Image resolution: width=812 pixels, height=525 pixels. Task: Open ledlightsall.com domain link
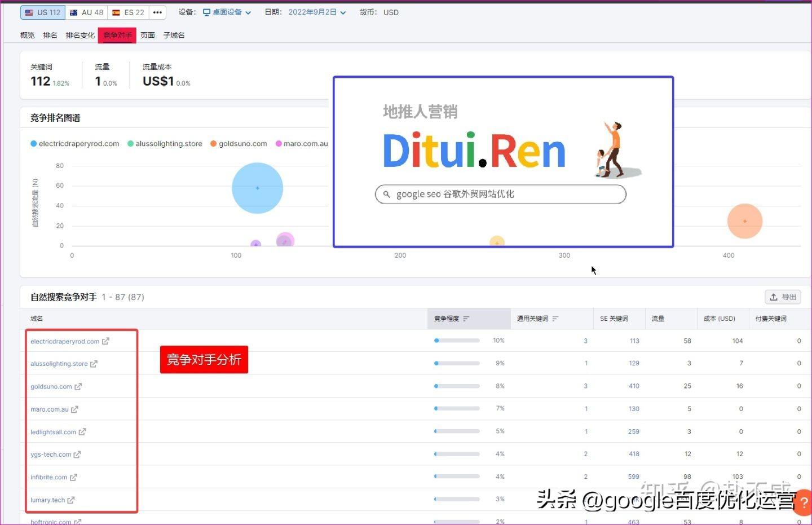tap(53, 432)
